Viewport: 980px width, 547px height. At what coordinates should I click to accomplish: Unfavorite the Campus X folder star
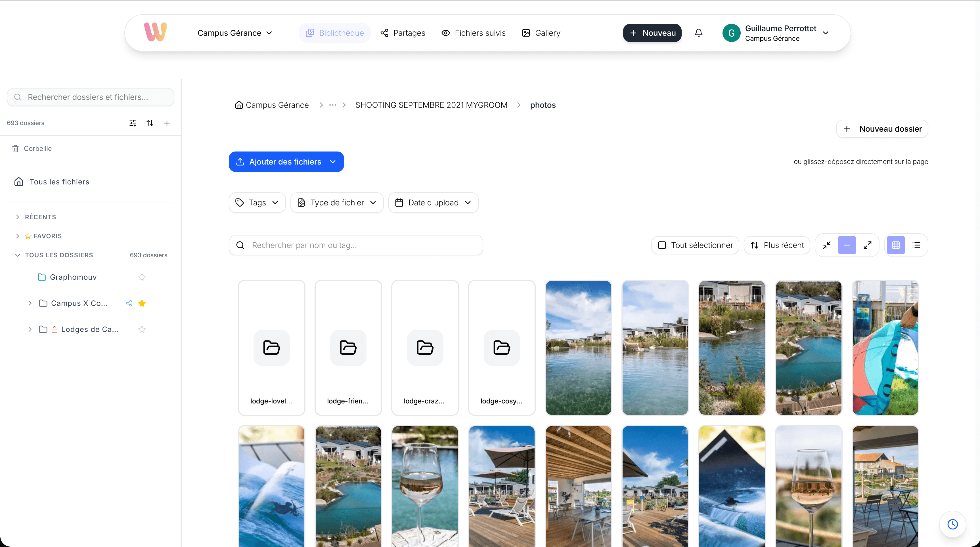pyautogui.click(x=142, y=303)
